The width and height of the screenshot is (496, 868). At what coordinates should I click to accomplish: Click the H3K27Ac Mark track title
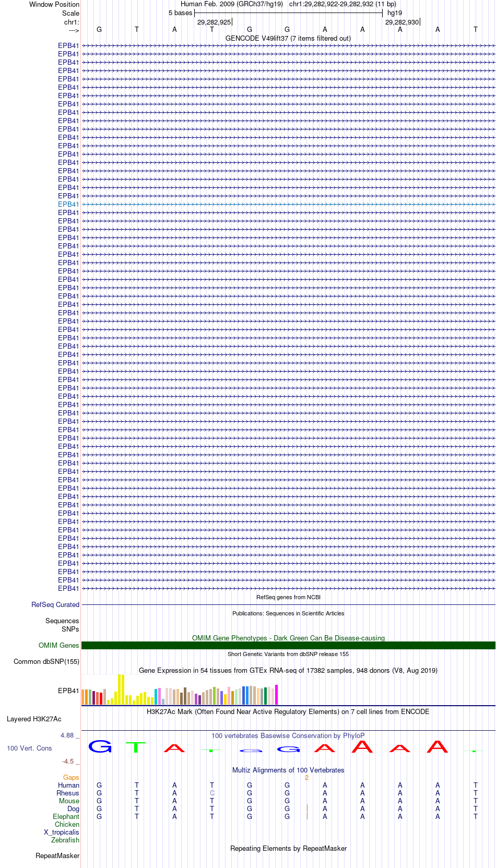point(288,712)
